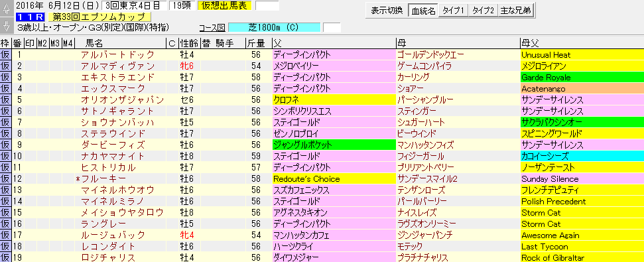Select horse エキストラエンド

pyautogui.click(x=118, y=77)
